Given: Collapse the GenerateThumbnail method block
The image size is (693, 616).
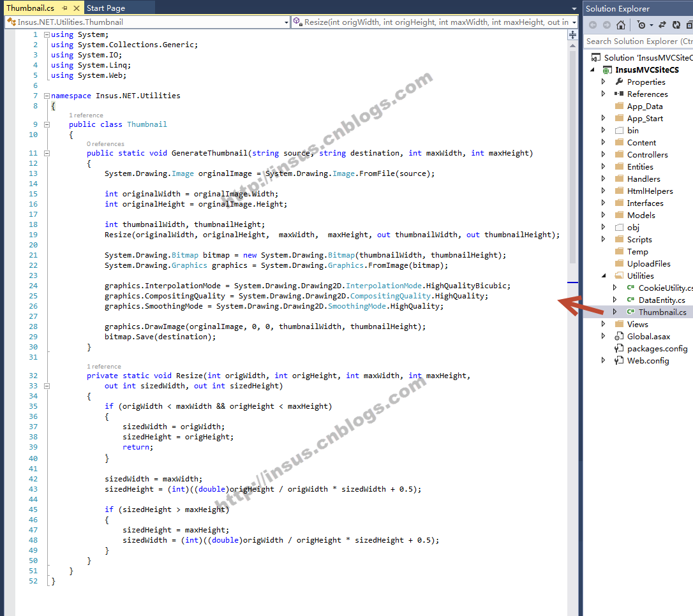Looking at the screenshot, I should pyautogui.click(x=47, y=153).
